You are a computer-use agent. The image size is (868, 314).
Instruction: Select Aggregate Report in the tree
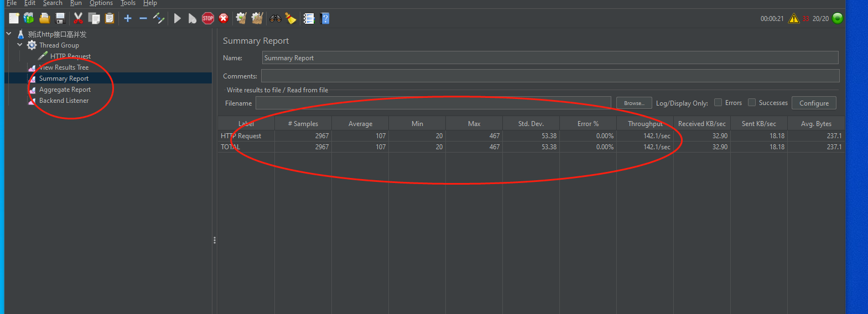tap(65, 90)
